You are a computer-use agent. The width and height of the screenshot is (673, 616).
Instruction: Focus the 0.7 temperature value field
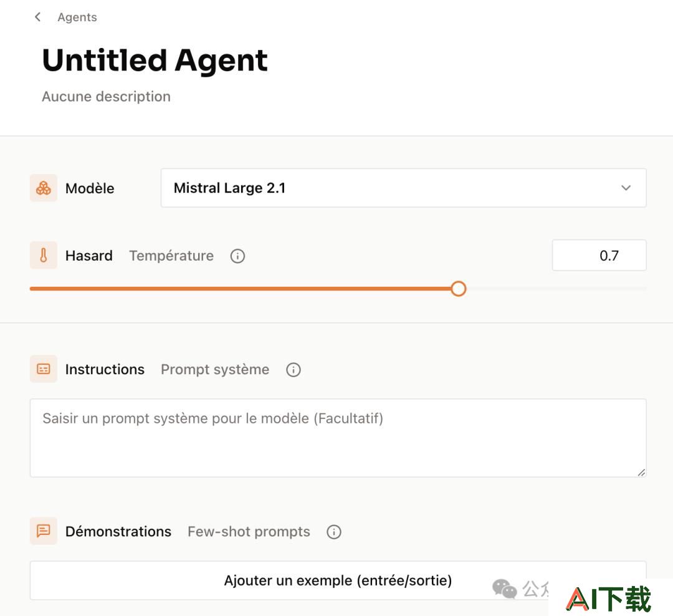click(x=599, y=256)
